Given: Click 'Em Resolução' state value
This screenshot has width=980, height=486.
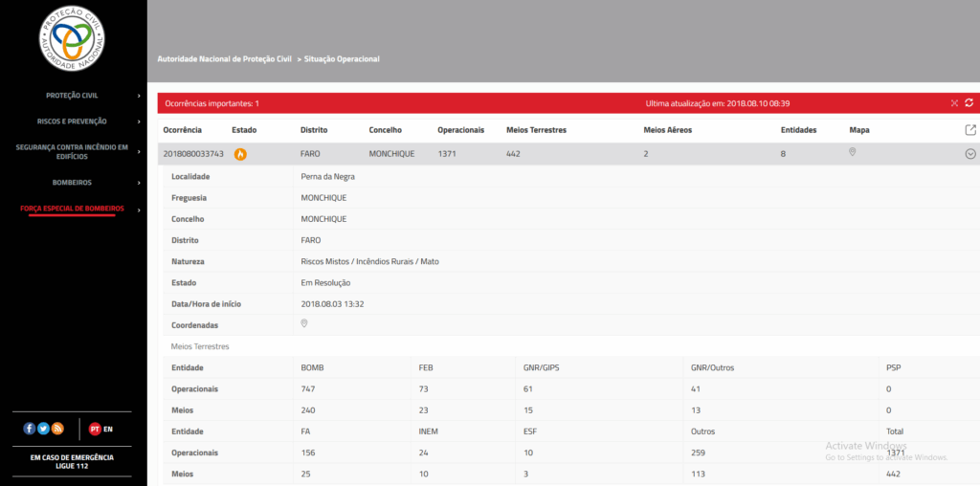Looking at the screenshot, I should point(325,282).
